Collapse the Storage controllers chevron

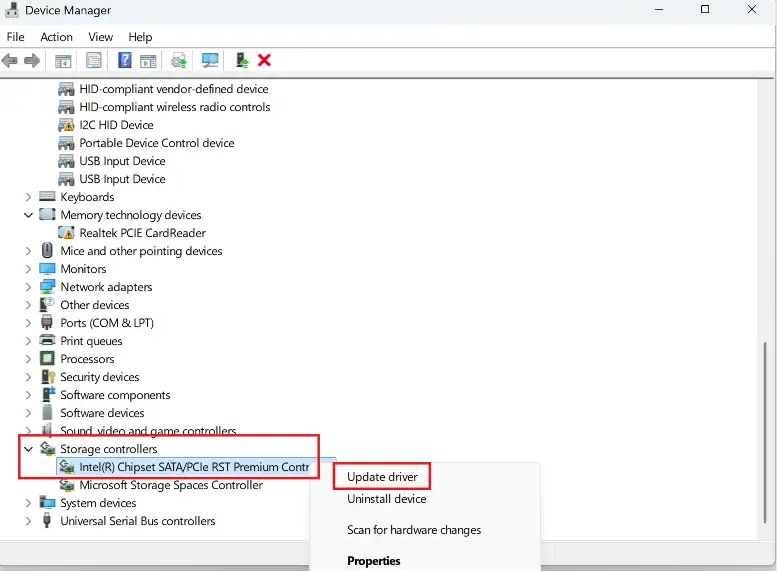point(28,449)
